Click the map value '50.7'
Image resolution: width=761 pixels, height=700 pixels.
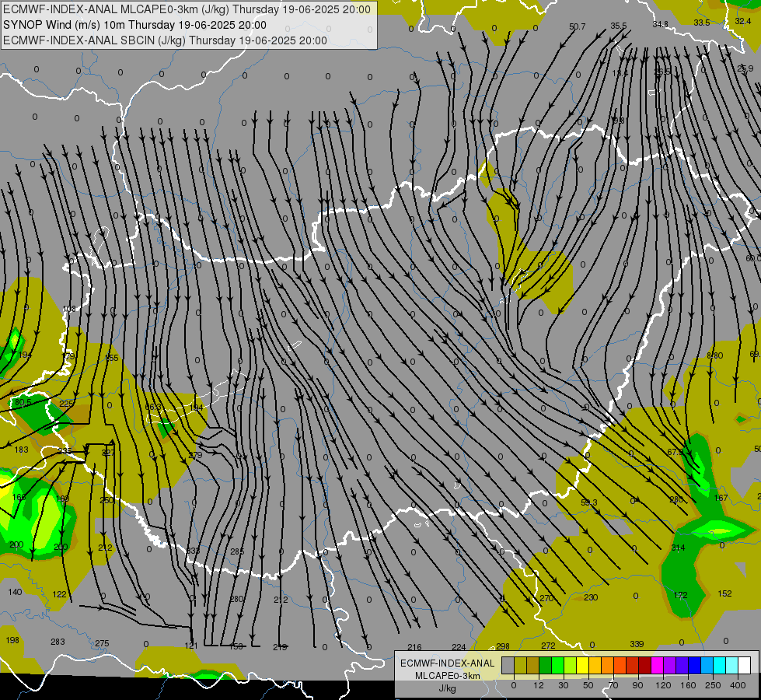point(577,26)
